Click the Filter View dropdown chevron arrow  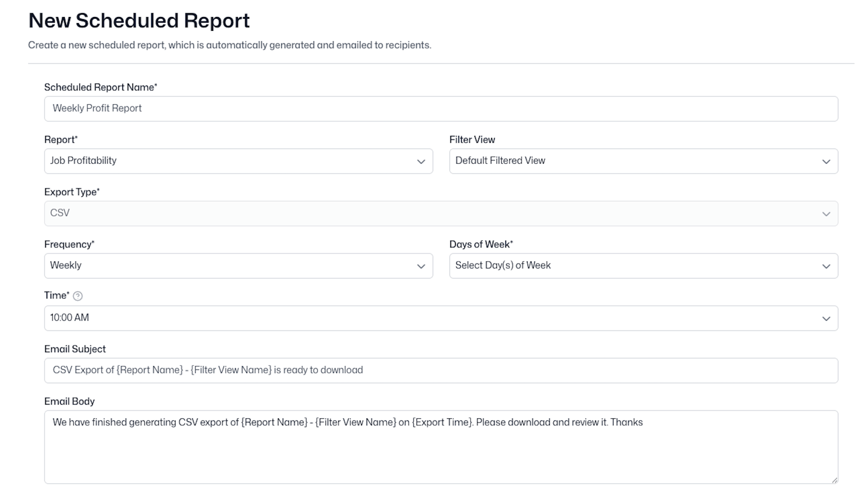[x=826, y=162]
